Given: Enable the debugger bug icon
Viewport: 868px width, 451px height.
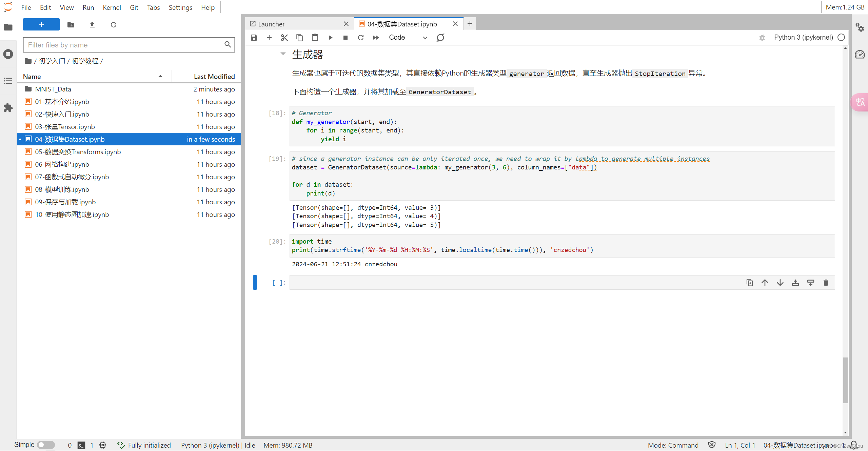Looking at the screenshot, I should 762,37.
